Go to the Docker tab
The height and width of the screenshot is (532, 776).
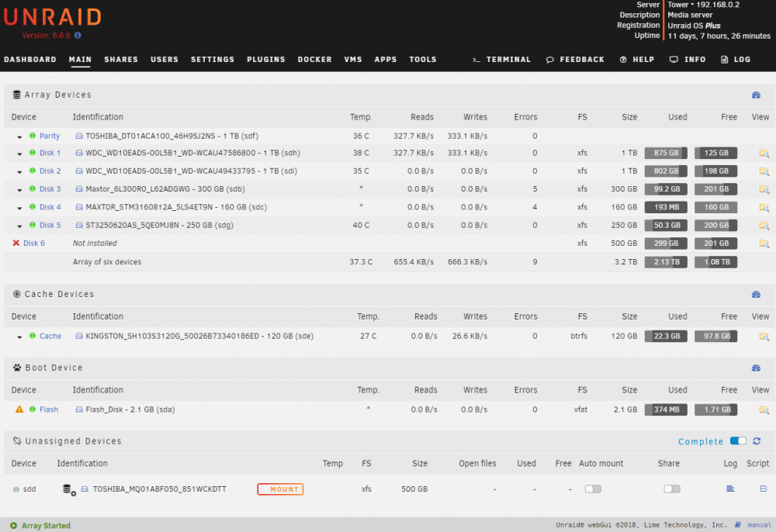click(x=315, y=60)
